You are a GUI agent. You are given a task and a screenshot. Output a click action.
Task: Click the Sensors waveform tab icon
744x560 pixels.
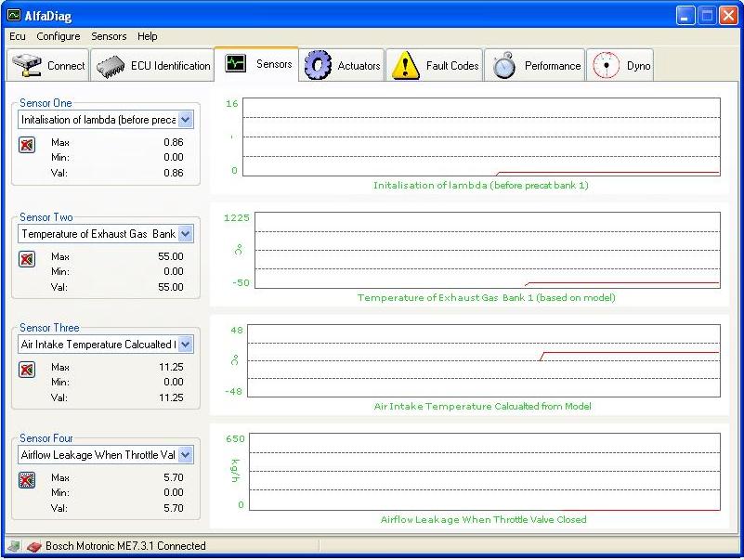coord(236,64)
